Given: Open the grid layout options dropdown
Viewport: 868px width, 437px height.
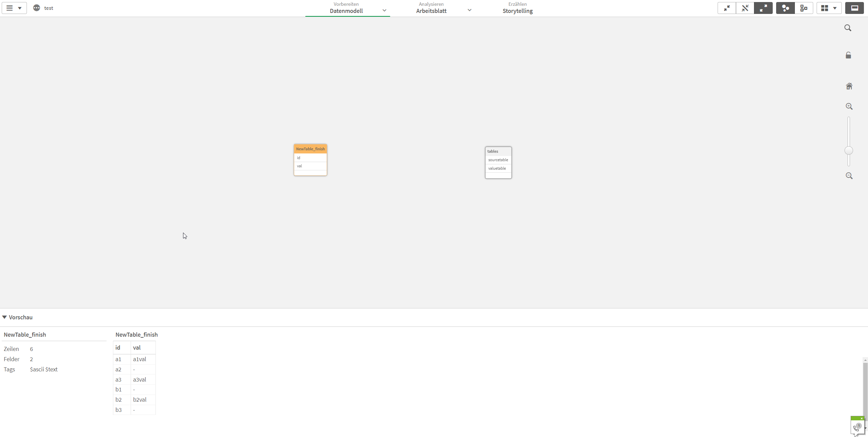Looking at the screenshot, I should pos(829,8).
